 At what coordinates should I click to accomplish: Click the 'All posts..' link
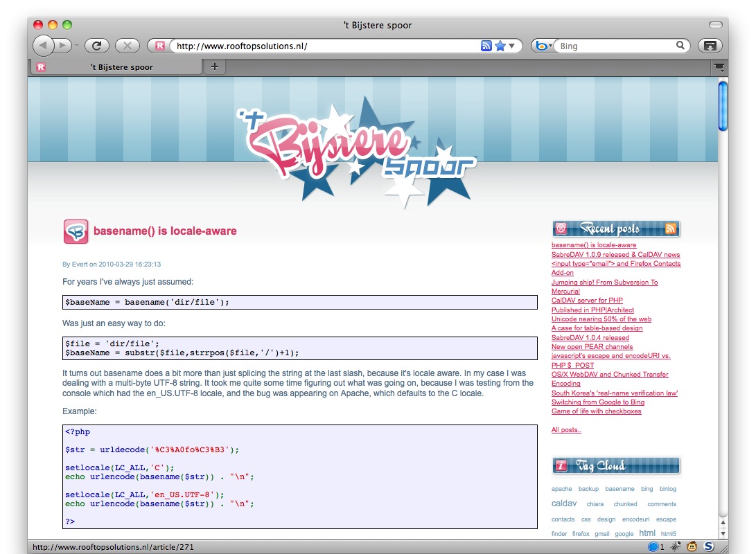point(566,430)
